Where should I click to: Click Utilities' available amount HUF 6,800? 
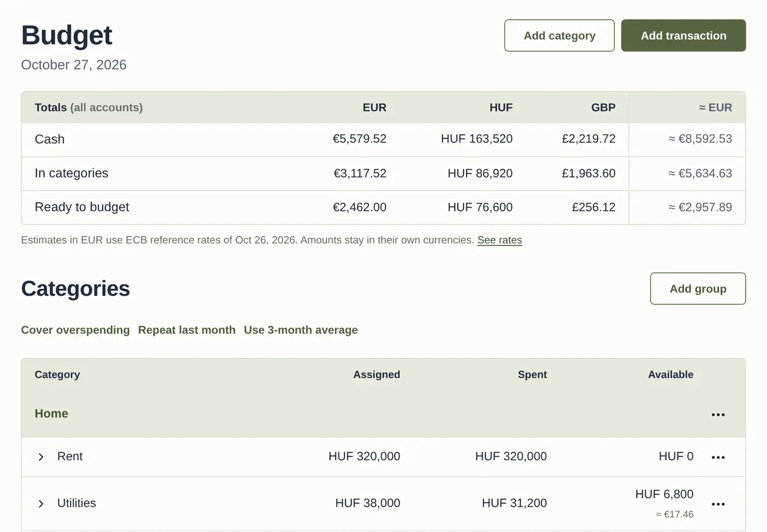pos(665,494)
